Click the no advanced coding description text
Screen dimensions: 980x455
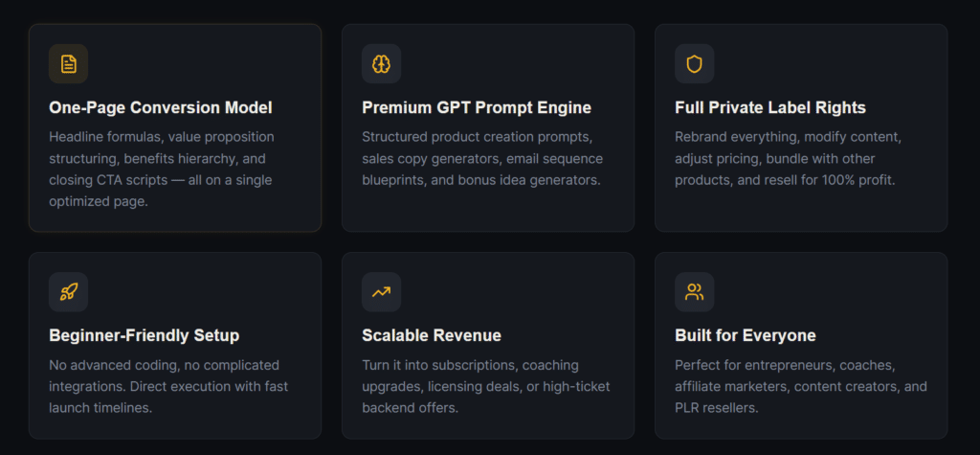point(168,386)
